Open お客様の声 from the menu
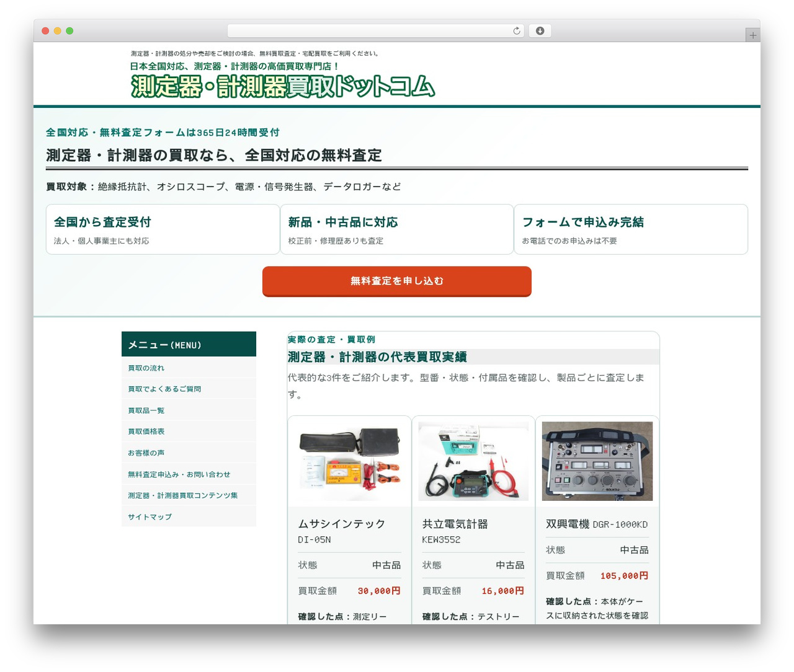The width and height of the screenshot is (794, 672). coord(189,453)
